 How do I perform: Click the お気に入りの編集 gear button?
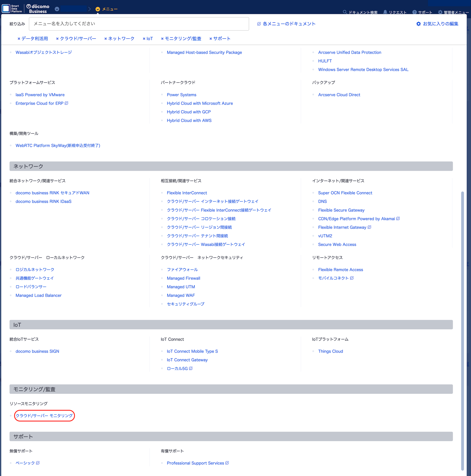point(437,24)
